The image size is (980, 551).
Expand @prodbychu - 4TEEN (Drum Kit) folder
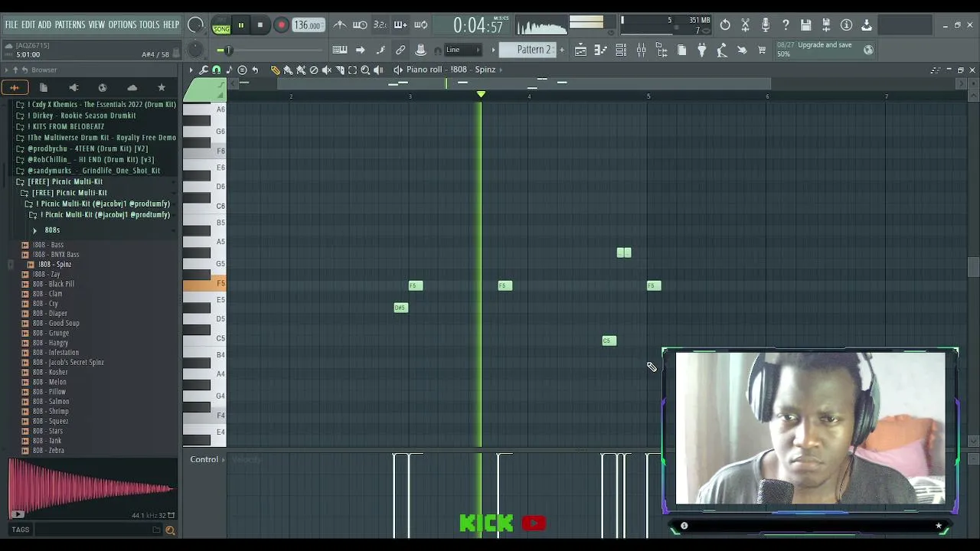point(88,148)
